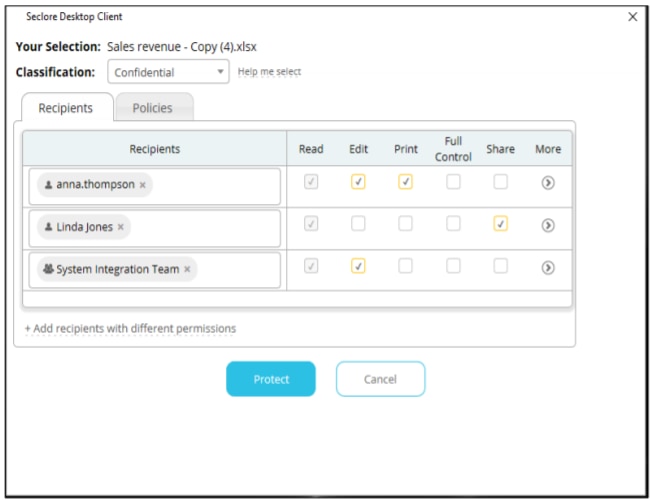The height and width of the screenshot is (502, 652).
Task: Remove anna.thompson with the x icon
Action: [x=143, y=185]
